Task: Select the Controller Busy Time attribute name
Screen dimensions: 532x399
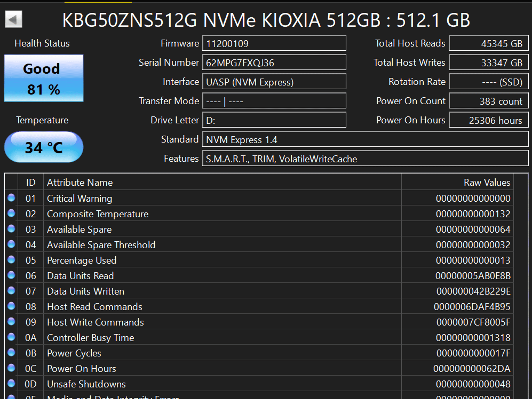Action: pyautogui.click(x=90, y=338)
